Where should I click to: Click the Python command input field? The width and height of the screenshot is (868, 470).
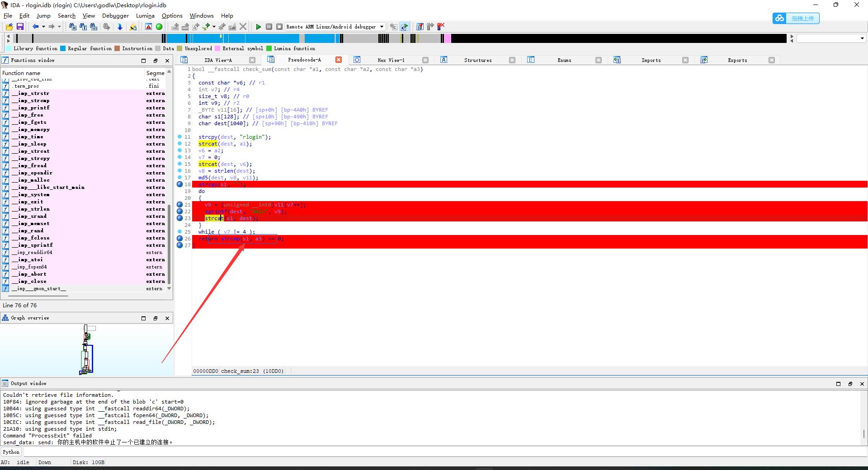(x=445, y=452)
